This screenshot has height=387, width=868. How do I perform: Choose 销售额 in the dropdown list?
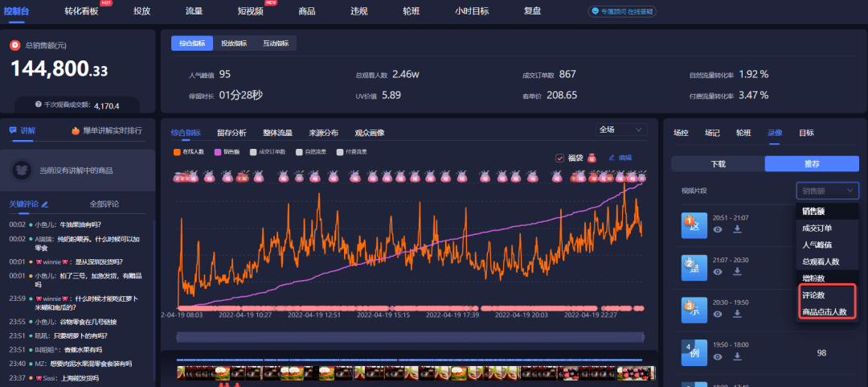coord(828,212)
